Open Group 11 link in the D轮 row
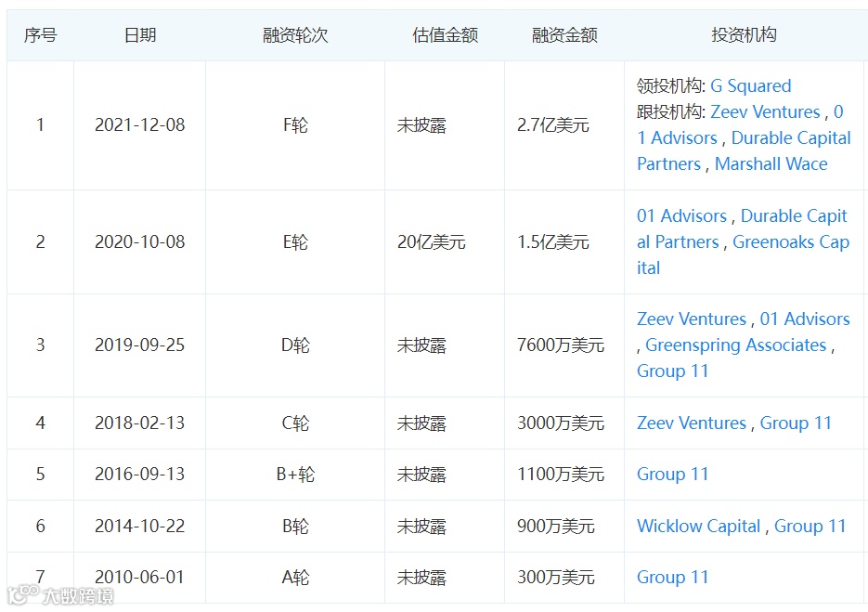The height and width of the screenshot is (612, 868). pyautogui.click(x=673, y=371)
